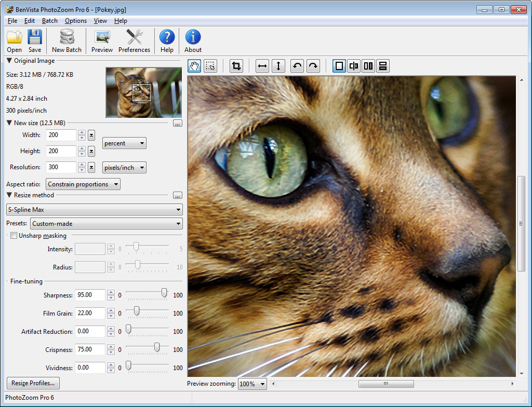Screen dimensions: 532x407
Task: Toggle horizontal split preview mode
Action: [382, 65]
